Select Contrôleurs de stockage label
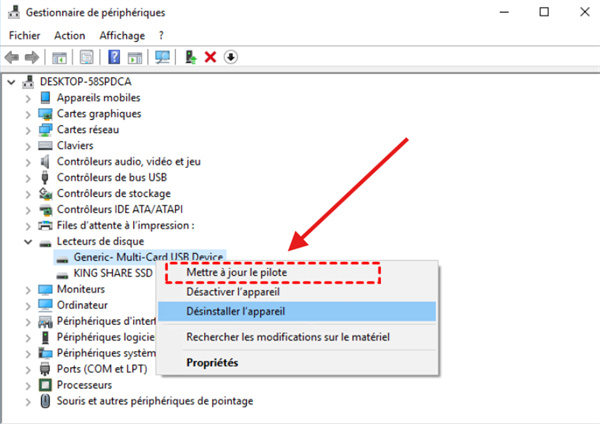 (x=114, y=194)
